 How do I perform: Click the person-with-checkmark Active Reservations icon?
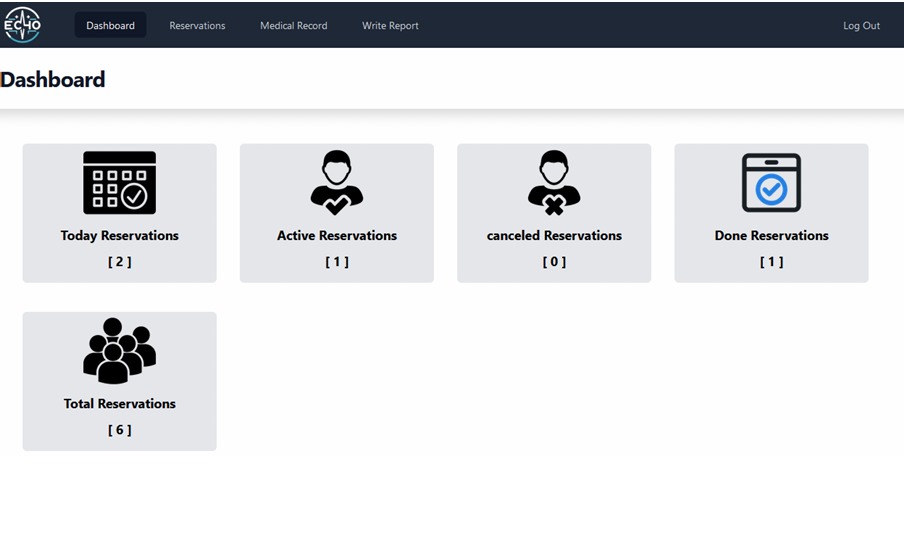point(337,183)
